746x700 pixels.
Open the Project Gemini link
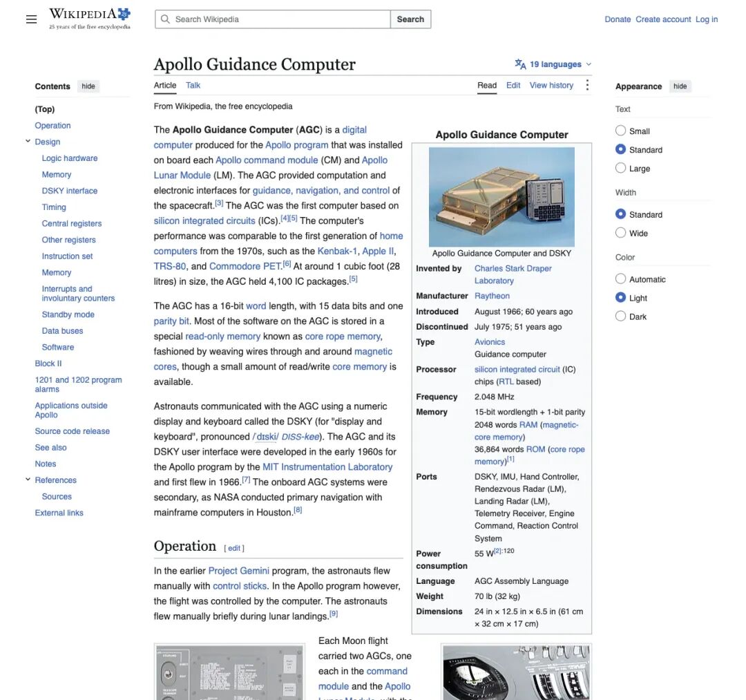[239, 571]
